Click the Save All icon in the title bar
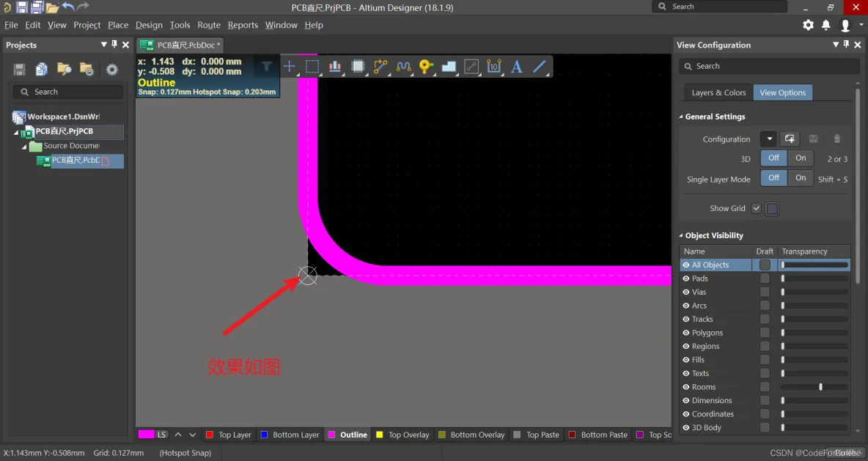868x461 pixels. click(x=37, y=7)
